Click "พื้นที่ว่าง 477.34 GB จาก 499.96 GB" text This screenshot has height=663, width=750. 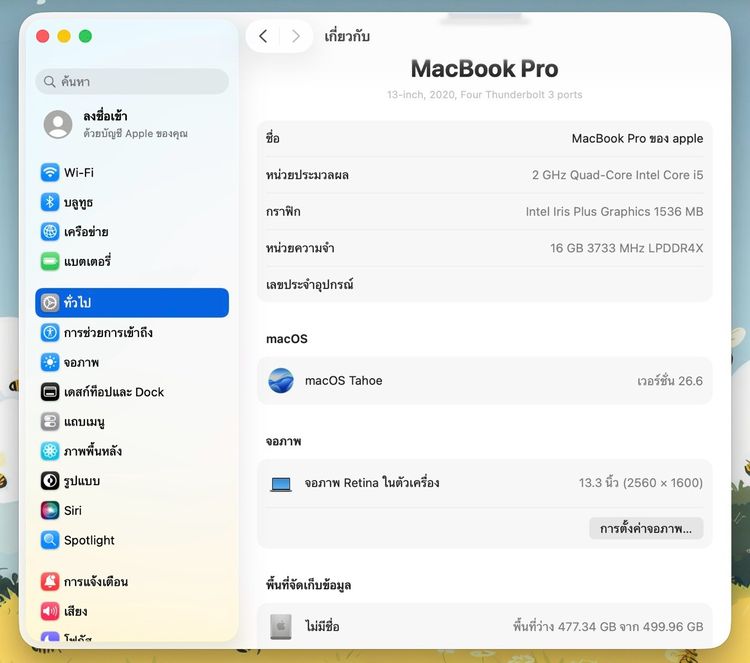pos(608,627)
